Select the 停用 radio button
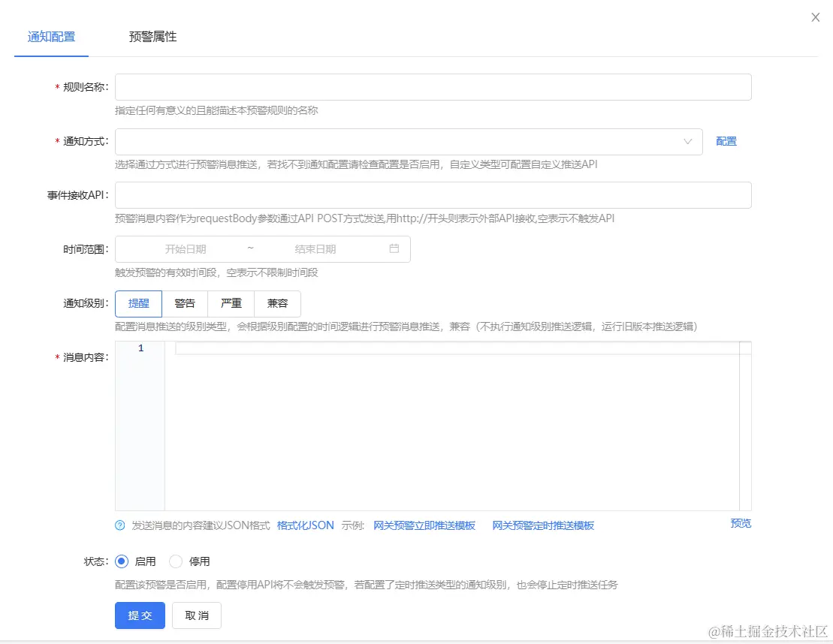Screen dimensions: 833x644 (176, 561)
